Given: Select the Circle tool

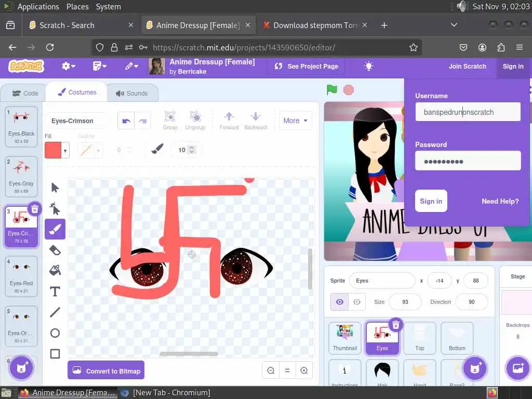Looking at the screenshot, I should [x=55, y=333].
